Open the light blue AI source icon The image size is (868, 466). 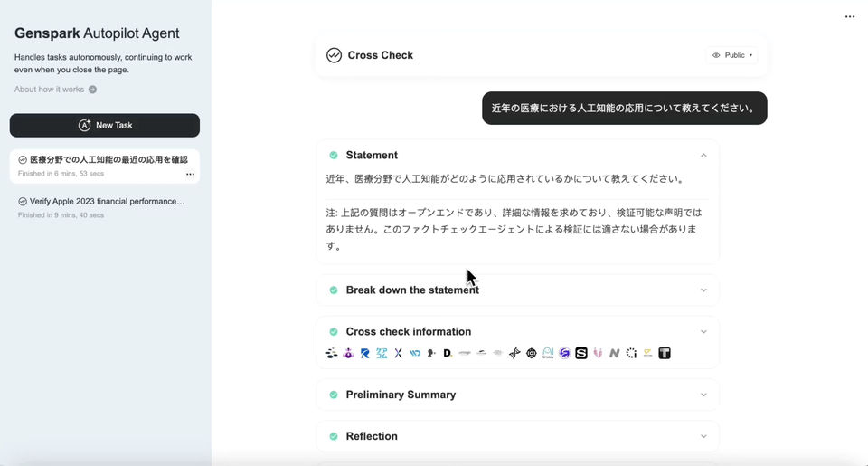[548, 353]
